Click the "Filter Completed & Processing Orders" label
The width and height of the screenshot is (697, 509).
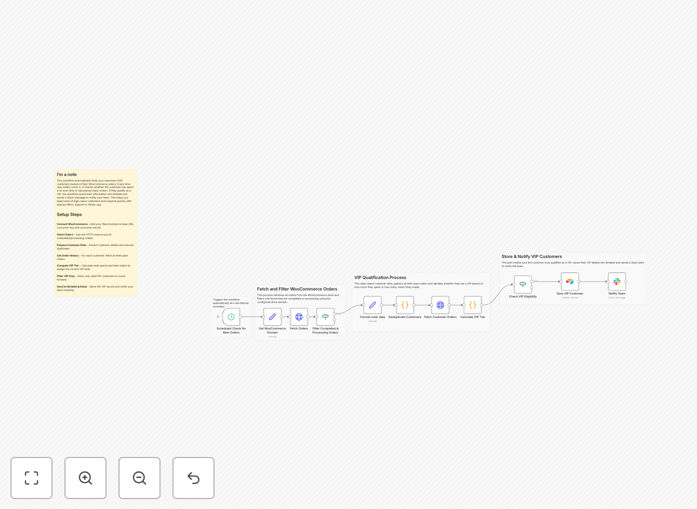[x=325, y=330]
